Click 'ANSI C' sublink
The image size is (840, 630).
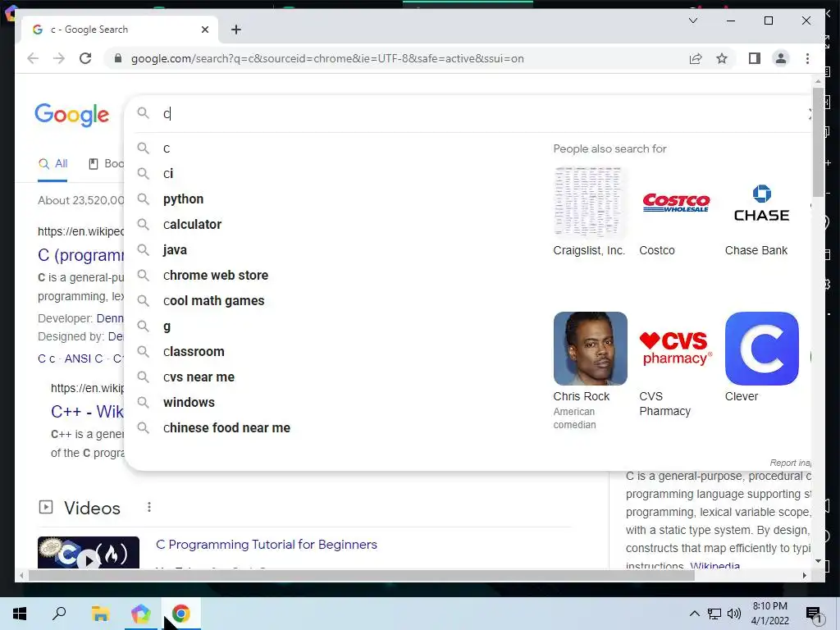point(84,358)
